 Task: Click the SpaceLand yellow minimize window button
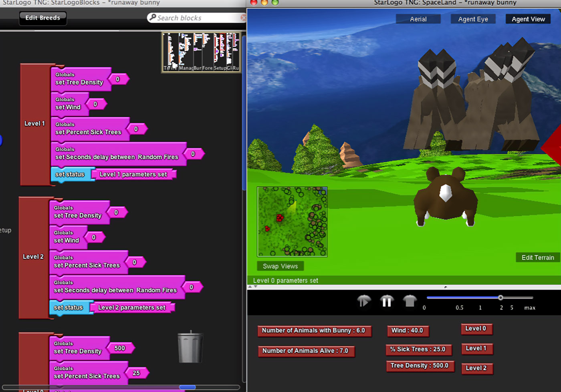tap(264, 2)
